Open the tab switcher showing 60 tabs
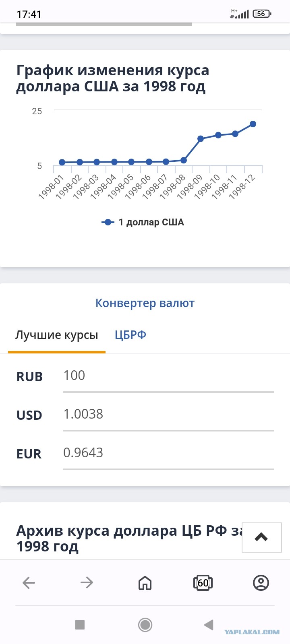Viewport: 290px width, 644px height. (x=203, y=582)
